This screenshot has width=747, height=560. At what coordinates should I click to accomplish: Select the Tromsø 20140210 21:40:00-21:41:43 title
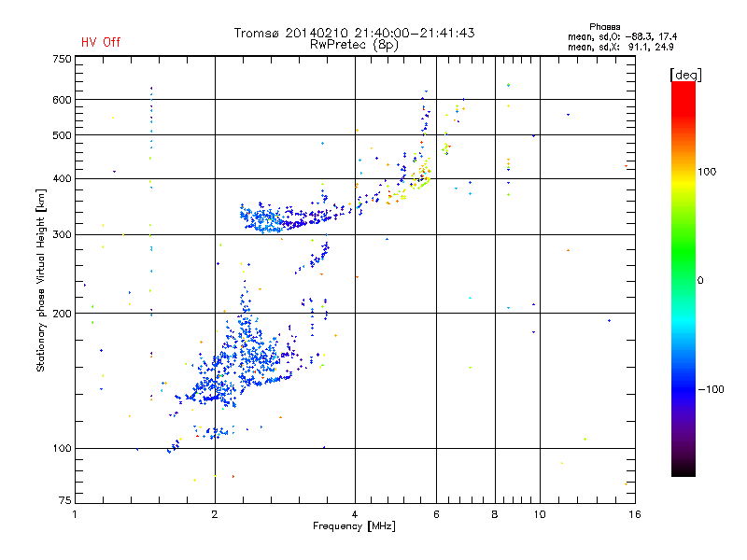pos(354,33)
